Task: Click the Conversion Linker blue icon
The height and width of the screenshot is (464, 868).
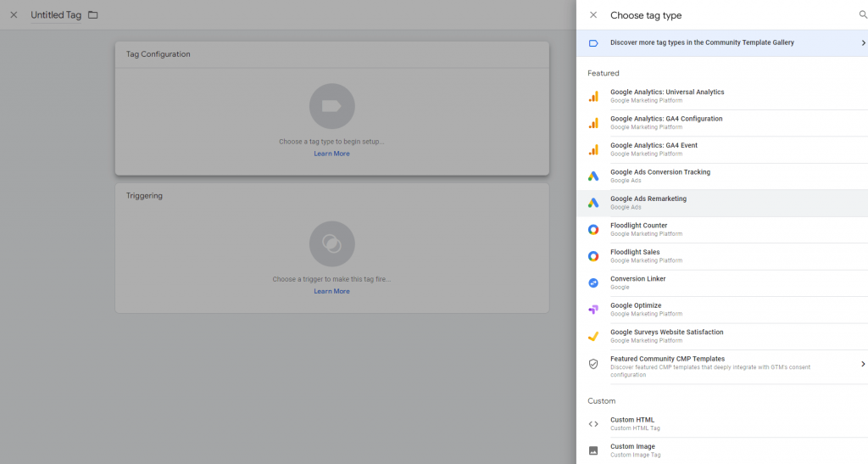Action: pos(593,283)
